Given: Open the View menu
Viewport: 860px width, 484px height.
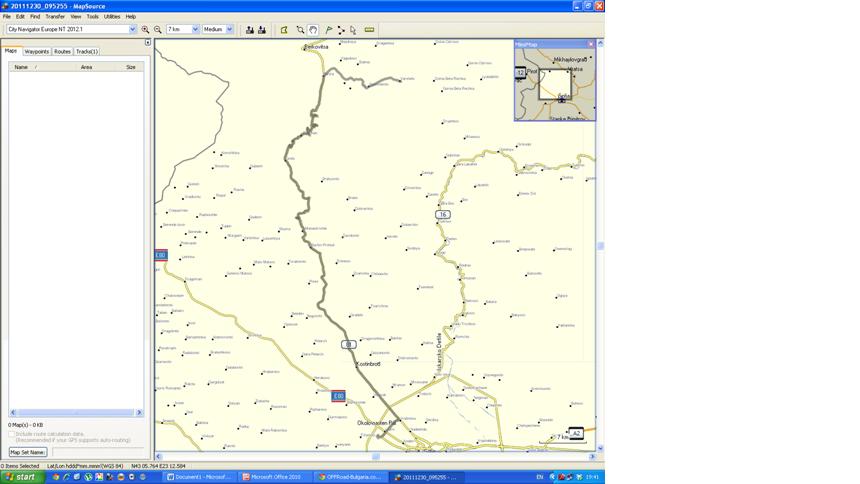Looking at the screenshot, I should point(76,16).
